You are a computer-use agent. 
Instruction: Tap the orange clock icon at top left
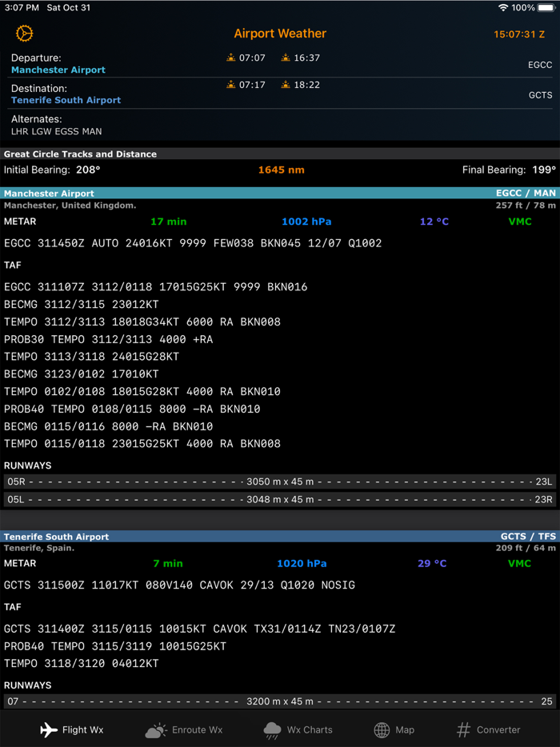25,34
